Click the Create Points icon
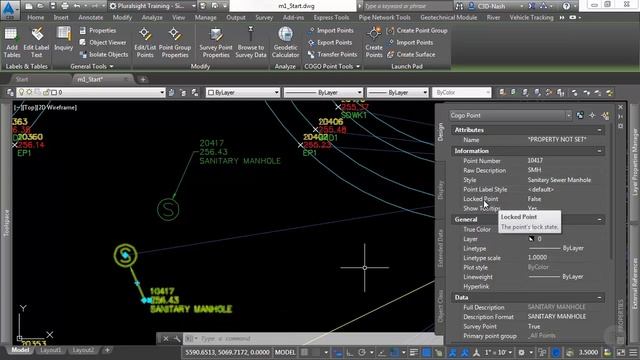Viewport: 640px width, 360px height. tap(374, 42)
